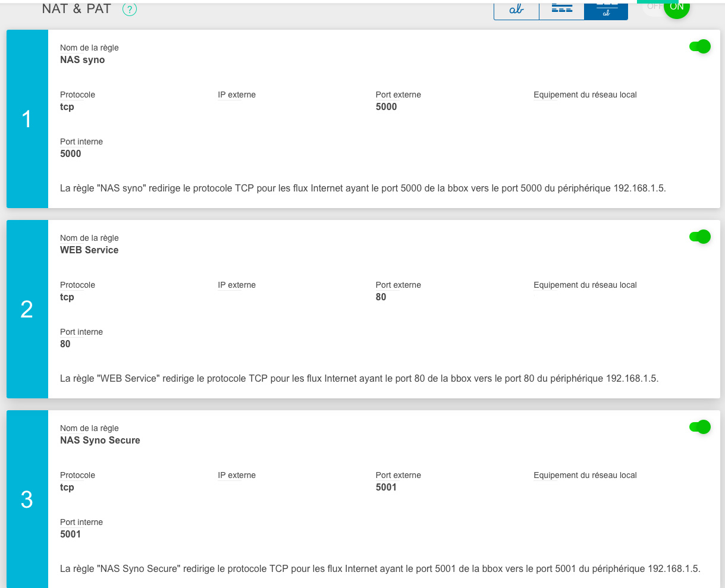Click the internal port 5001 value
Image resolution: width=725 pixels, height=588 pixels.
click(x=70, y=534)
